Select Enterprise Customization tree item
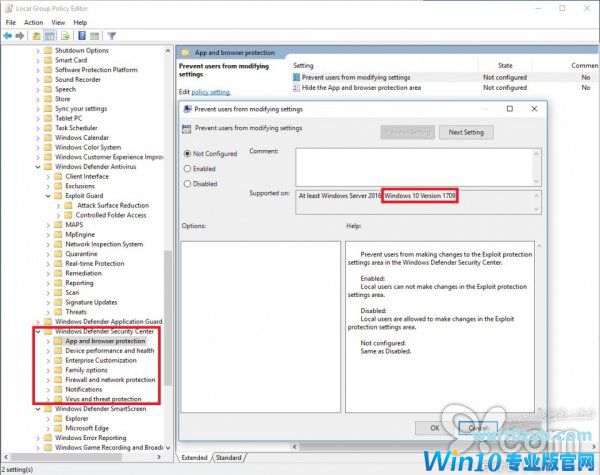 click(101, 360)
